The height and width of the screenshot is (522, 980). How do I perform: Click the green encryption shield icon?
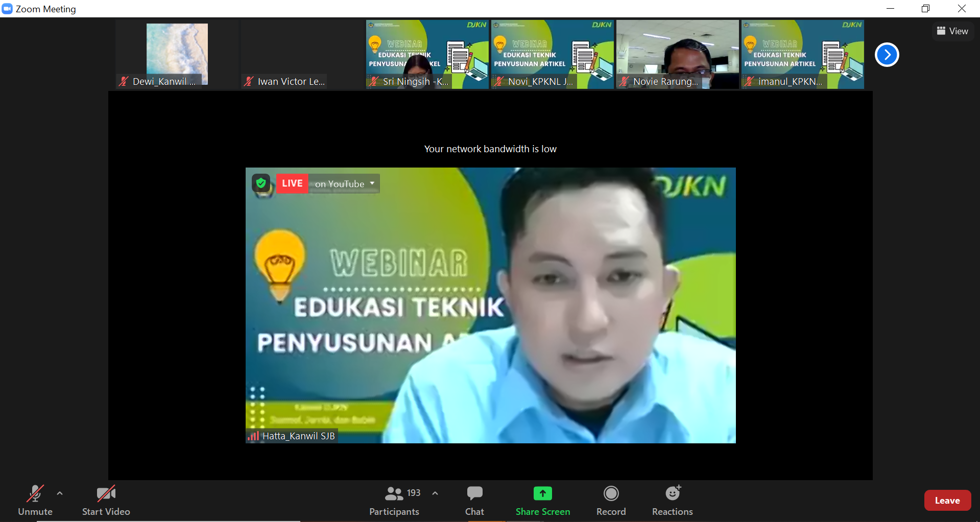coord(261,183)
